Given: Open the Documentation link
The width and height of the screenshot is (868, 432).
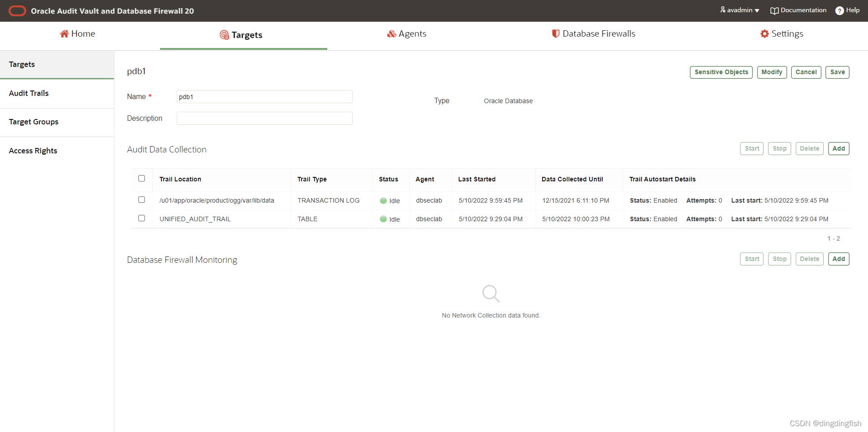Looking at the screenshot, I should [x=798, y=10].
